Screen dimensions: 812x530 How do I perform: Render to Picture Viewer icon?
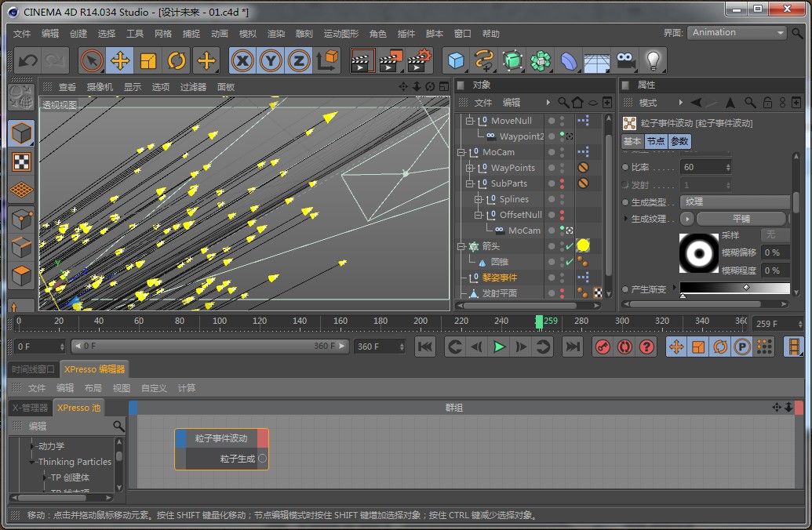[391, 61]
